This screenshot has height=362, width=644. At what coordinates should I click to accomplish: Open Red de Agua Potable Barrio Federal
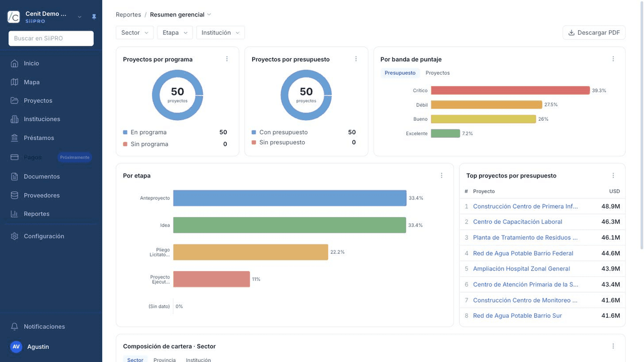(x=523, y=253)
